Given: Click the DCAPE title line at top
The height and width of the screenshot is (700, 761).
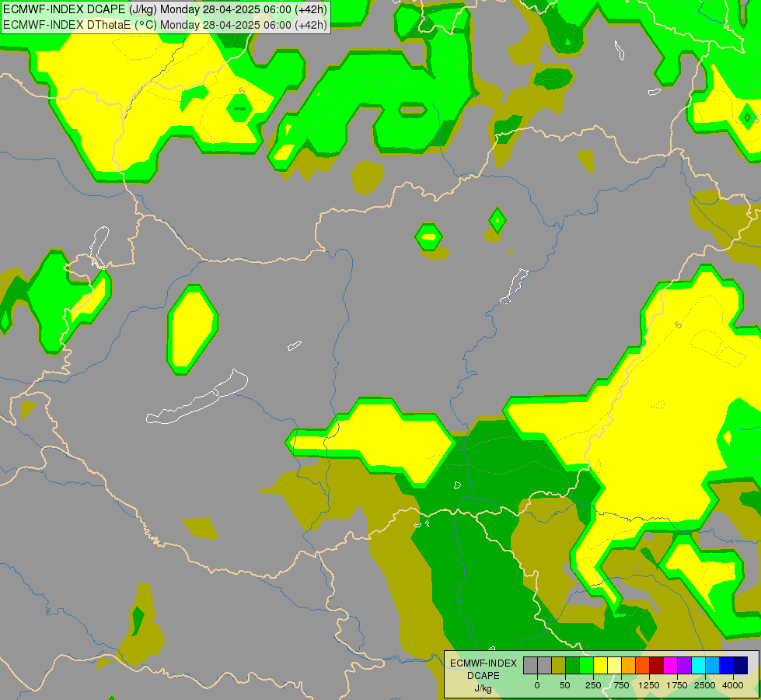Looking at the screenshot, I should [165, 9].
